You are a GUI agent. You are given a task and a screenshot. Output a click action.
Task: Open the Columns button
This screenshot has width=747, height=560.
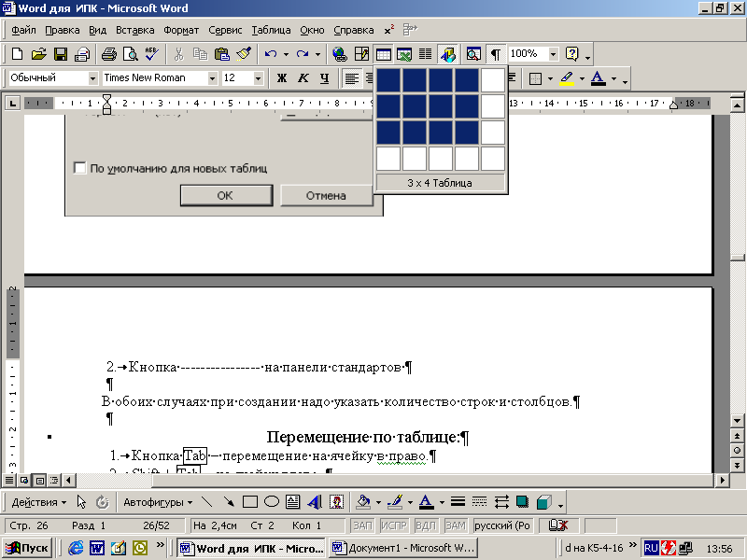tap(426, 54)
